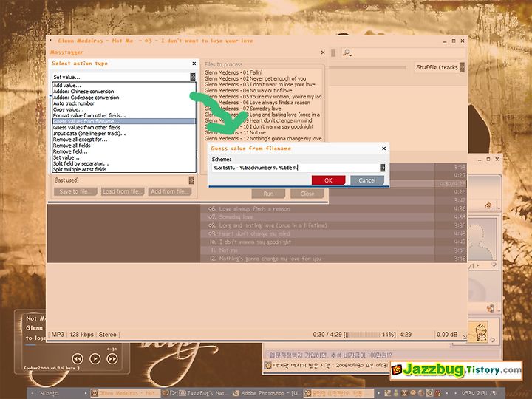Viewport: 532px width, 399px height.
Task: Click the orange buddy icon in messenger window
Action: (x=491, y=308)
